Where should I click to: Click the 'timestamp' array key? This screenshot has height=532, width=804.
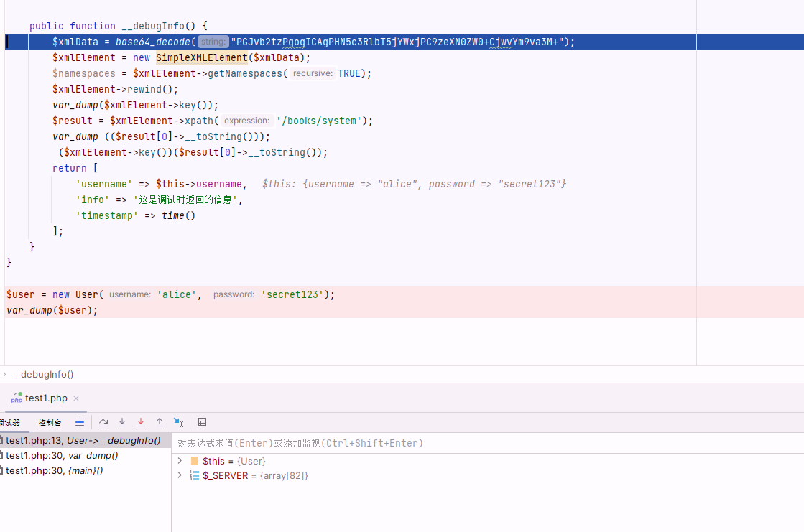(x=106, y=216)
